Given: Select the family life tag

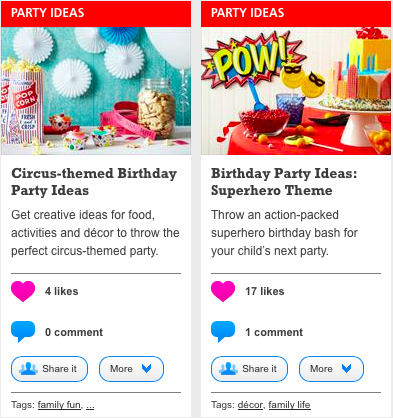Looking at the screenshot, I should [289, 405].
